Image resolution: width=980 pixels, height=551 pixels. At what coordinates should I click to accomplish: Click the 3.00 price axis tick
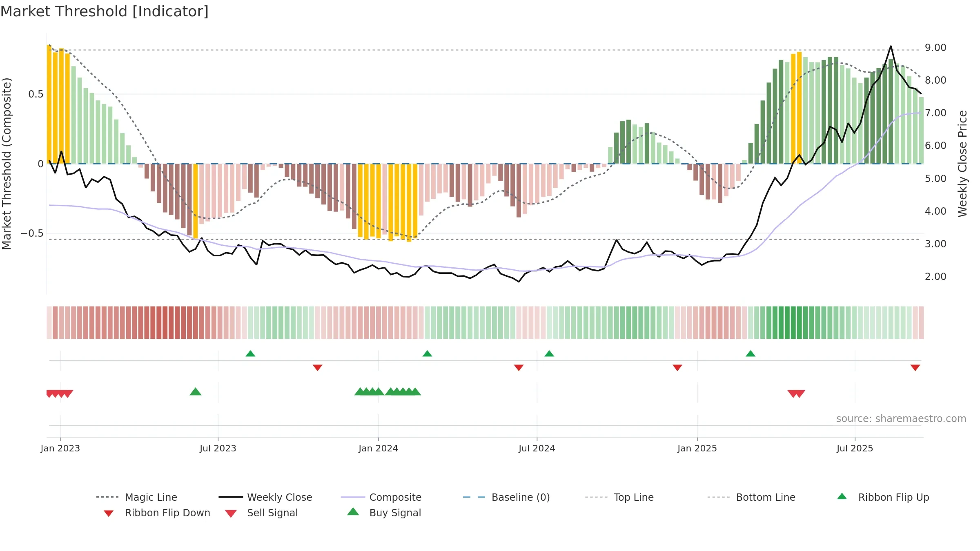click(x=935, y=244)
